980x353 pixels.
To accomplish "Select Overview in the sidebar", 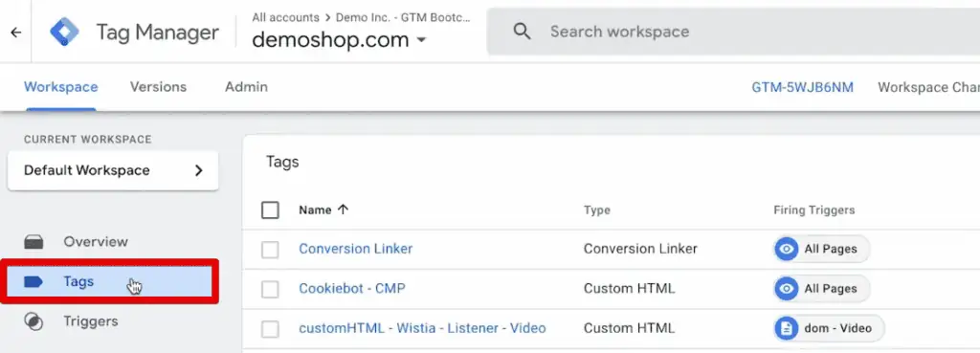I will click(x=95, y=242).
